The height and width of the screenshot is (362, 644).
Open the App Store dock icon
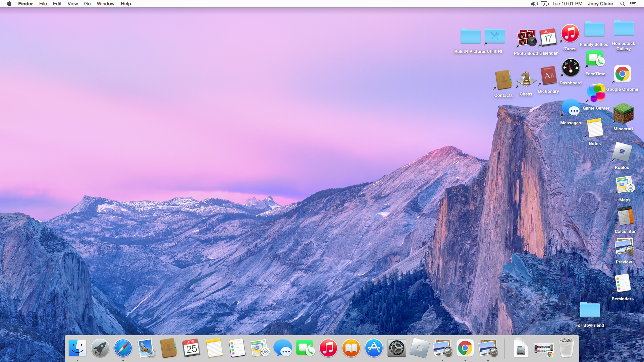coord(374,348)
